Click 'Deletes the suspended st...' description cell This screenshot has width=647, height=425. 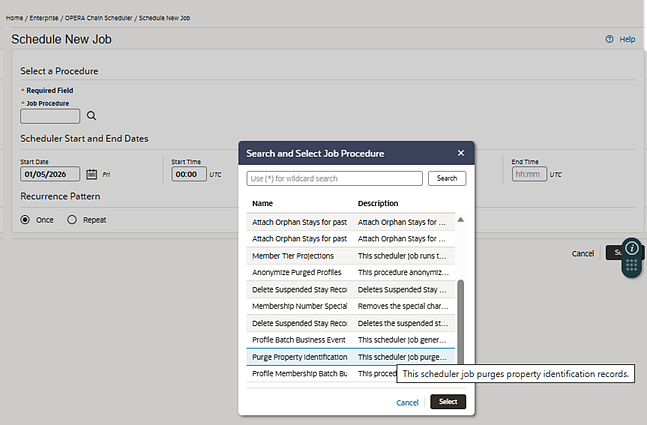403,323
